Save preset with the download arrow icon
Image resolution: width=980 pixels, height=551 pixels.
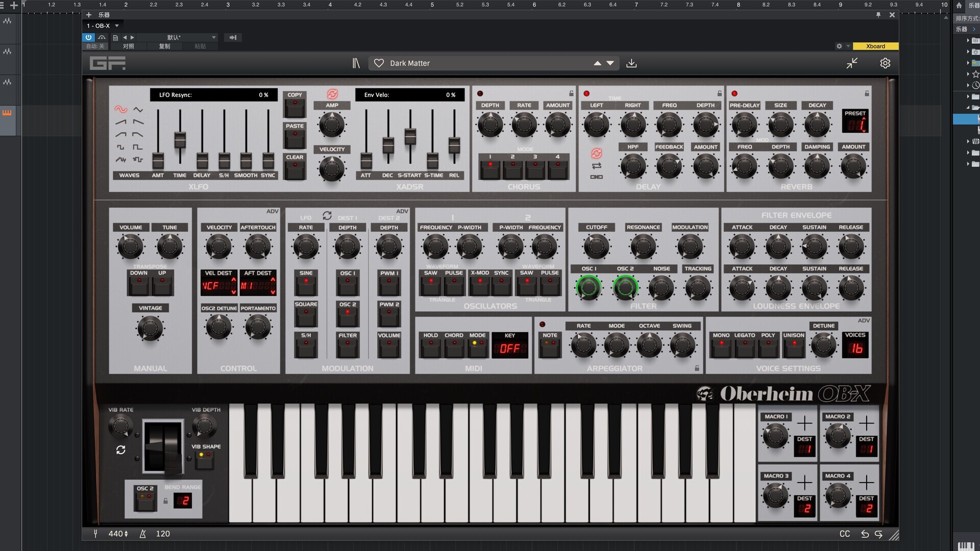tap(631, 63)
